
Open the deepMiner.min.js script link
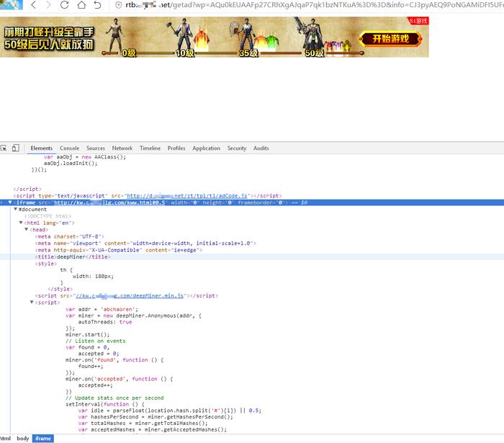coord(130,296)
